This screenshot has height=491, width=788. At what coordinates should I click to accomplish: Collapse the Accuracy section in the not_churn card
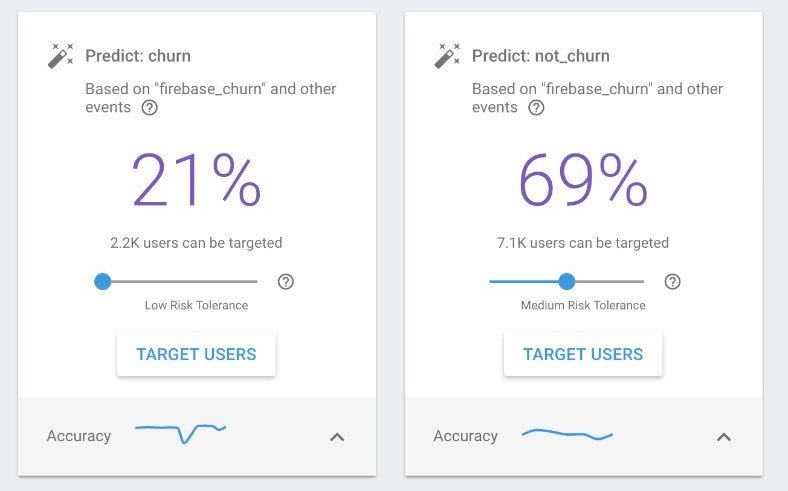723,437
